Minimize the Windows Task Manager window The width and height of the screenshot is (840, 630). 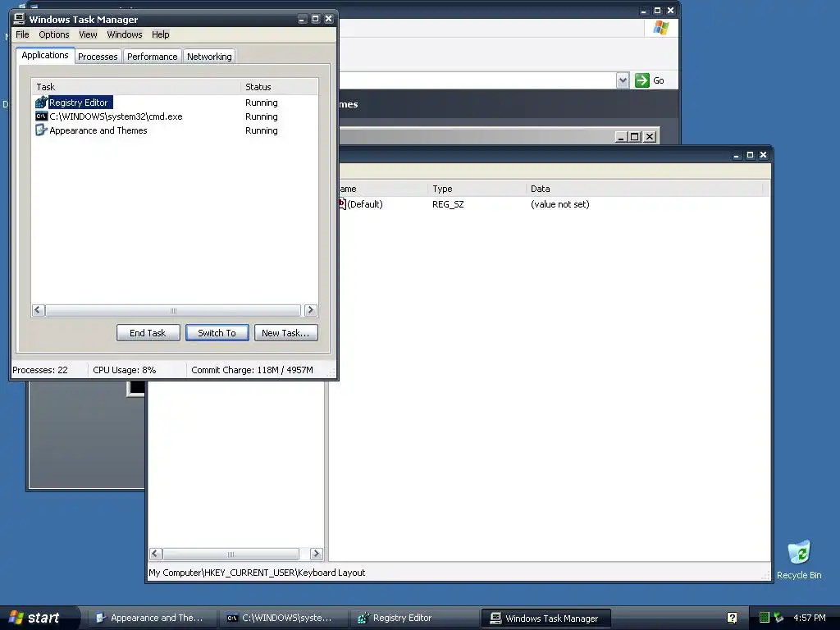coord(302,19)
